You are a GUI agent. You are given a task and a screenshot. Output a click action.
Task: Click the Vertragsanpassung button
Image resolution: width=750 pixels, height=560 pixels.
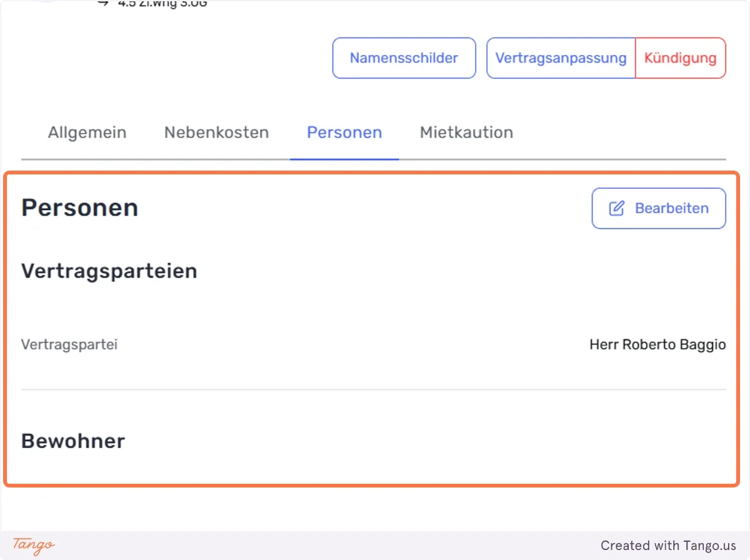(561, 58)
